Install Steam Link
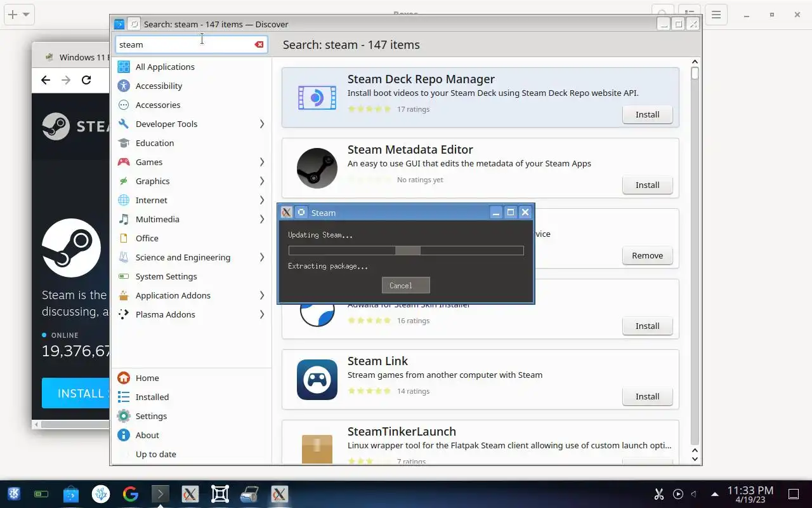812x508 pixels. [647, 396]
